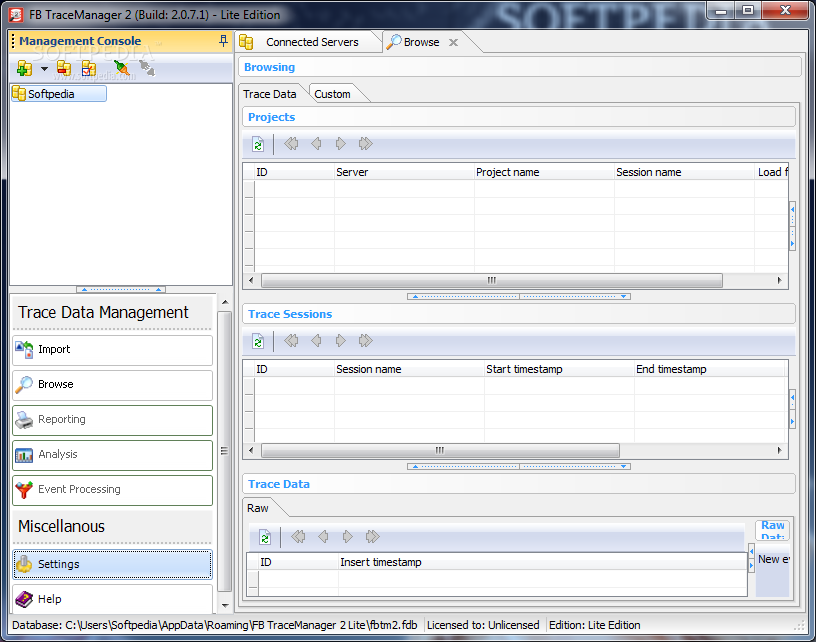Click right arrow of Projects horizontal scrollbar

tap(779, 280)
